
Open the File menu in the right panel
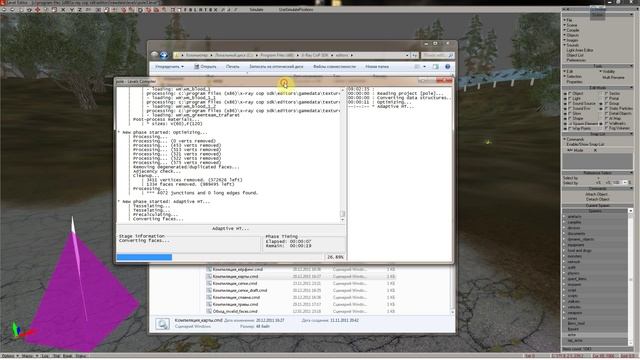click(569, 20)
